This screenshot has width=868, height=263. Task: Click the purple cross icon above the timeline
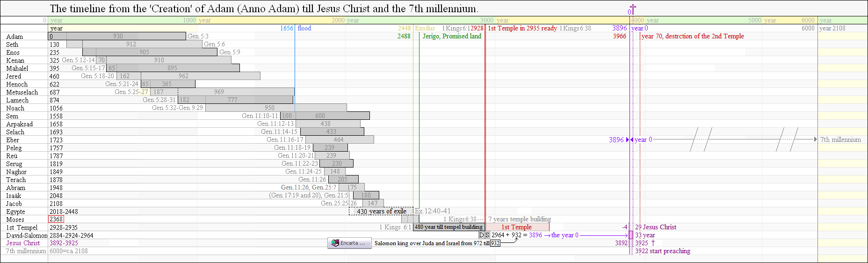(x=632, y=9)
